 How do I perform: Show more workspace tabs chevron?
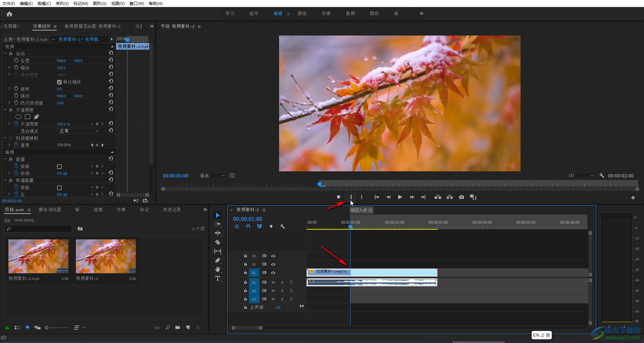[422, 13]
